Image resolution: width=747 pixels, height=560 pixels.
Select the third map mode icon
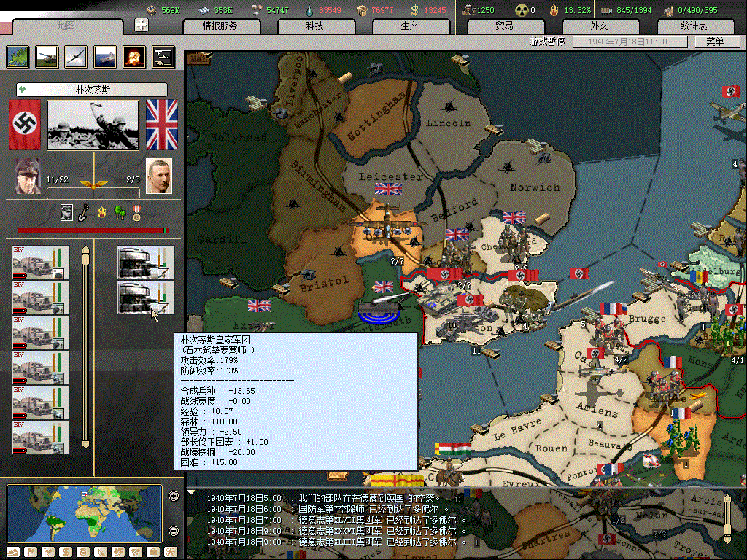coord(48,553)
